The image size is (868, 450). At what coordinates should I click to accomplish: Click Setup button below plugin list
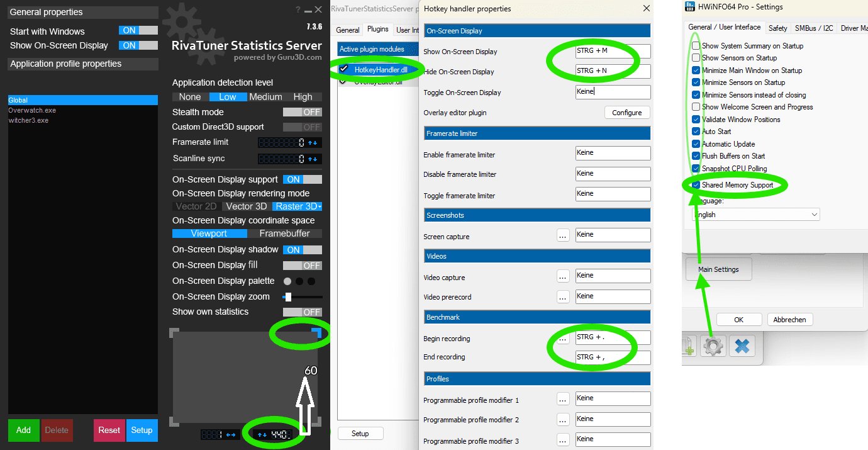pyautogui.click(x=360, y=434)
